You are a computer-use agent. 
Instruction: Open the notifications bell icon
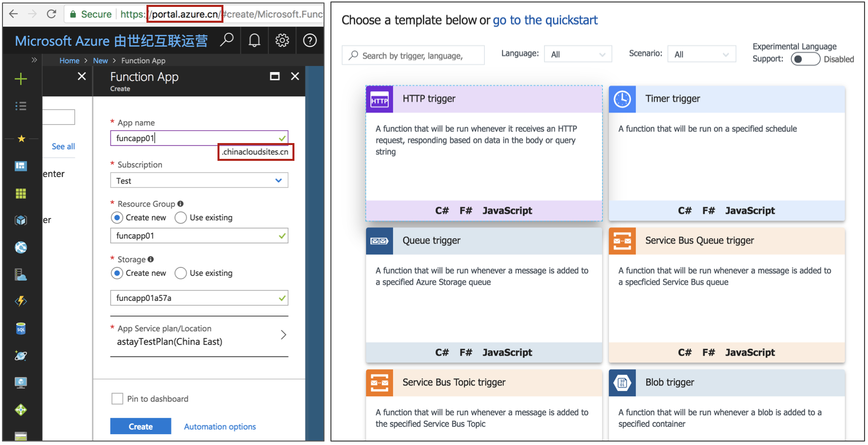254,40
